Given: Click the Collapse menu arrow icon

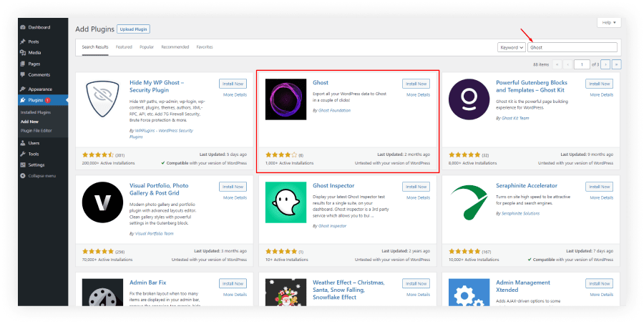Looking at the screenshot, I should pyautogui.click(x=23, y=176).
